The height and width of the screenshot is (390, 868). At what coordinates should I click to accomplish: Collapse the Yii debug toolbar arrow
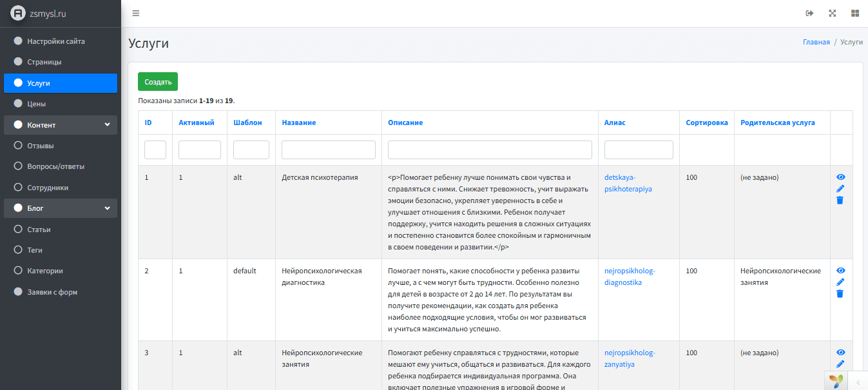point(858,382)
